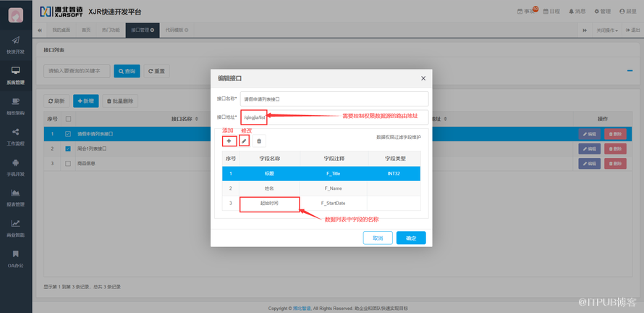Delete the 周会1列表接口 row

pos(615,149)
